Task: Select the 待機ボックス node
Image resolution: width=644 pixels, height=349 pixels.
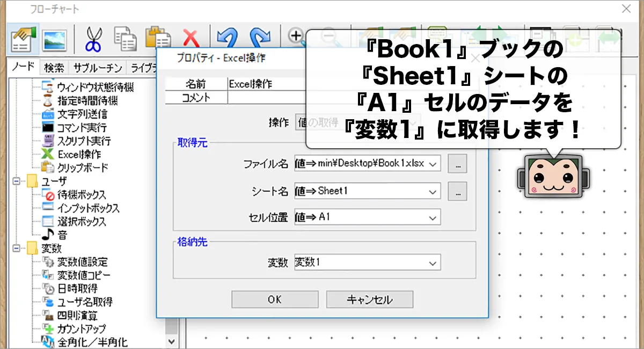Action: tap(74, 194)
